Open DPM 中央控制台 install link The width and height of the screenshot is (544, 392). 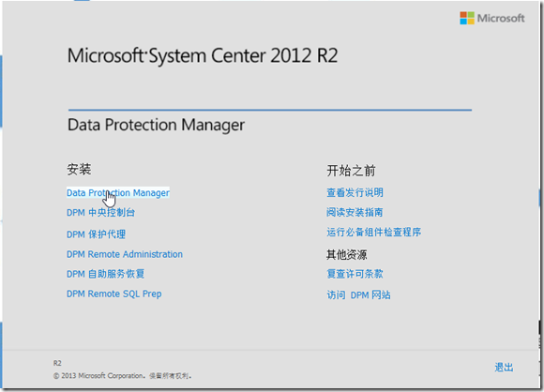pyautogui.click(x=100, y=212)
